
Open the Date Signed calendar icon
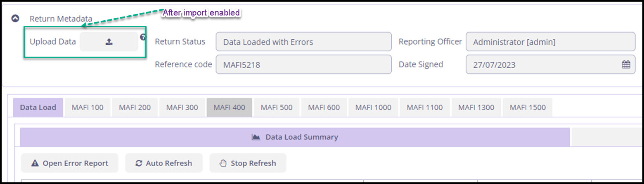click(x=626, y=65)
